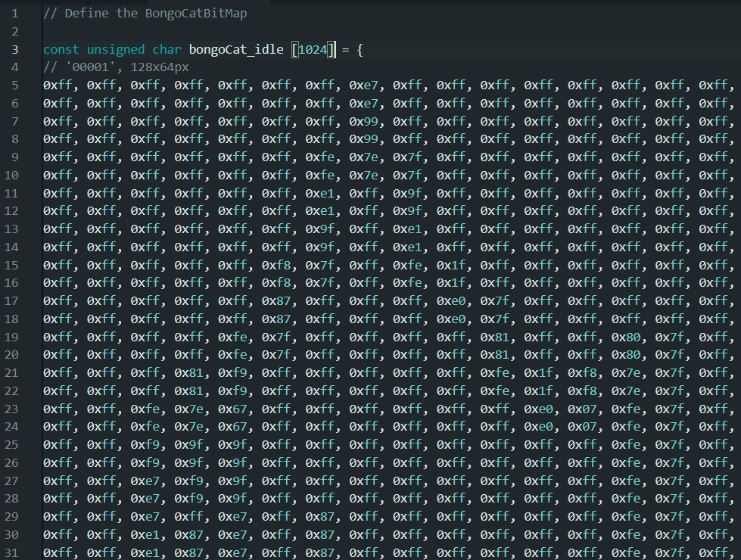Click the "0xf9" value on line 21
Viewport: 741px width, 560px height.
click(232, 372)
